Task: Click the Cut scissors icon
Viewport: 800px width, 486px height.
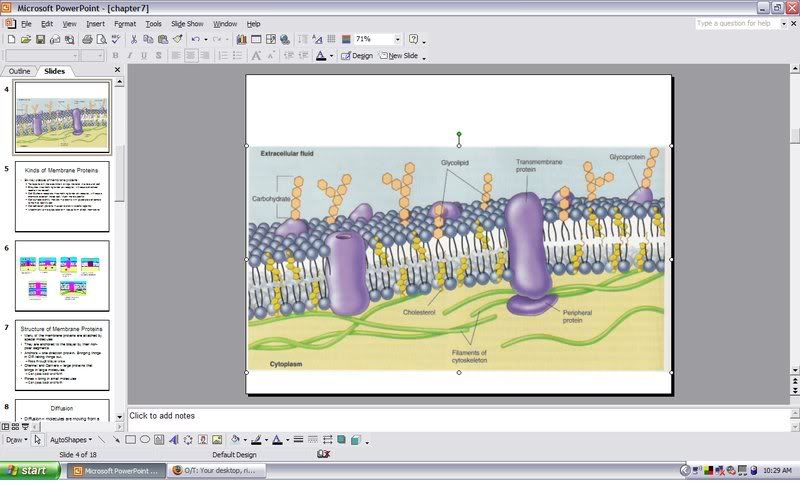Action: pos(133,39)
